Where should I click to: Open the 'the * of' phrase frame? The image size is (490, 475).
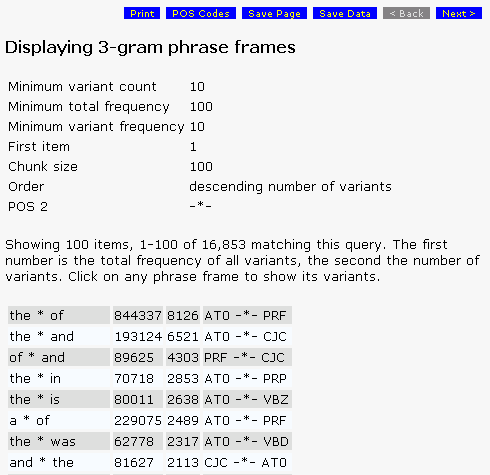pyautogui.click(x=36, y=315)
